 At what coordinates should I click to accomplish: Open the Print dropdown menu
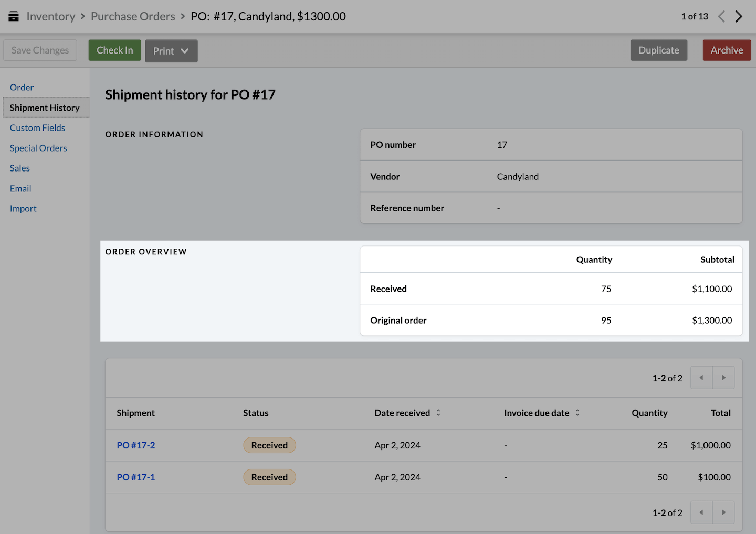tap(171, 51)
